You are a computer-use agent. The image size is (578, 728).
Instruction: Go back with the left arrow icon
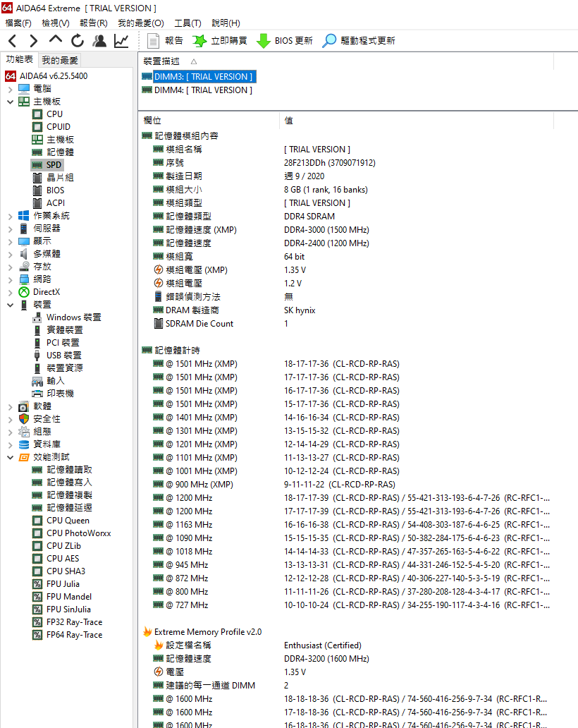tap(13, 41)
